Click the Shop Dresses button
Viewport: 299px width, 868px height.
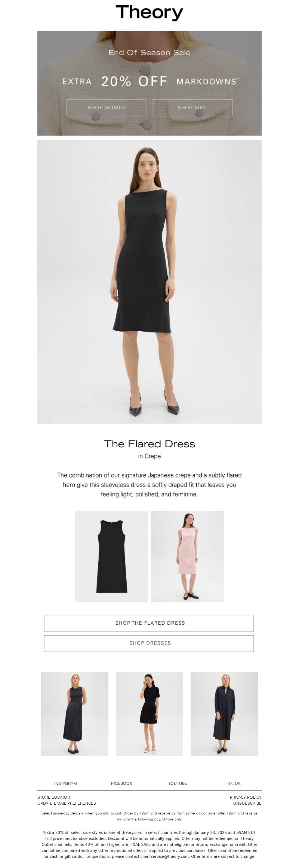pyautogui.click(x=149, y=643)
